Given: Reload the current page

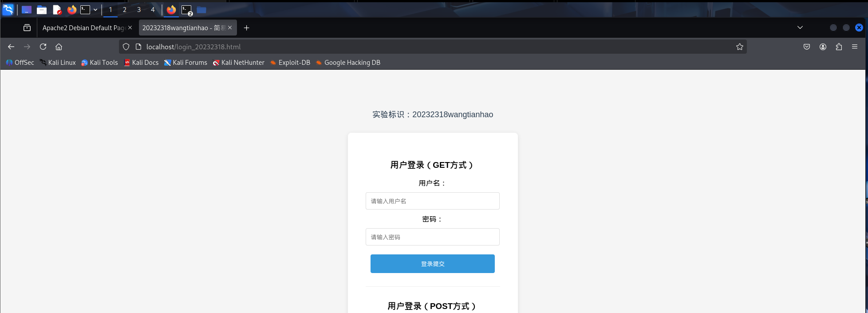Looking at the screenshot, I should point(43,47).
